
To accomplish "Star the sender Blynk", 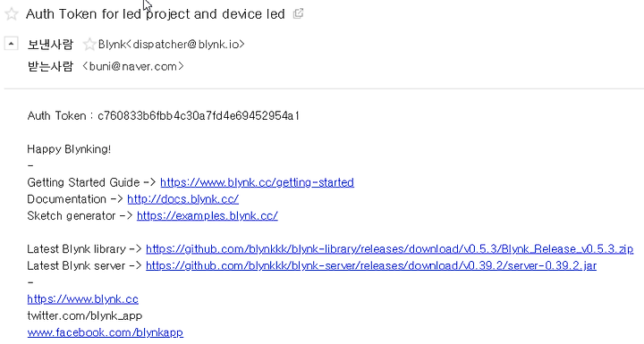I will coord(89,44).
